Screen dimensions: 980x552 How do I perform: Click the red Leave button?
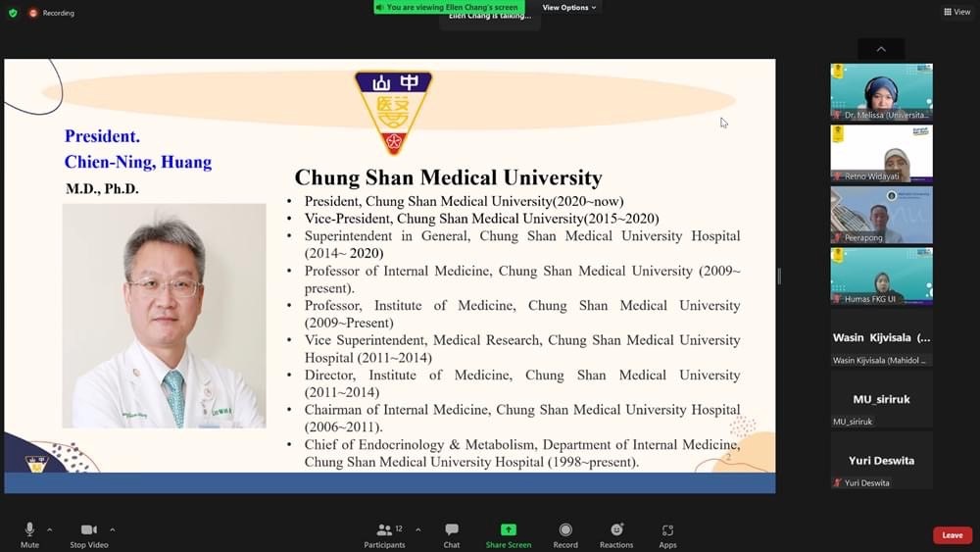[x=952, y=535]
